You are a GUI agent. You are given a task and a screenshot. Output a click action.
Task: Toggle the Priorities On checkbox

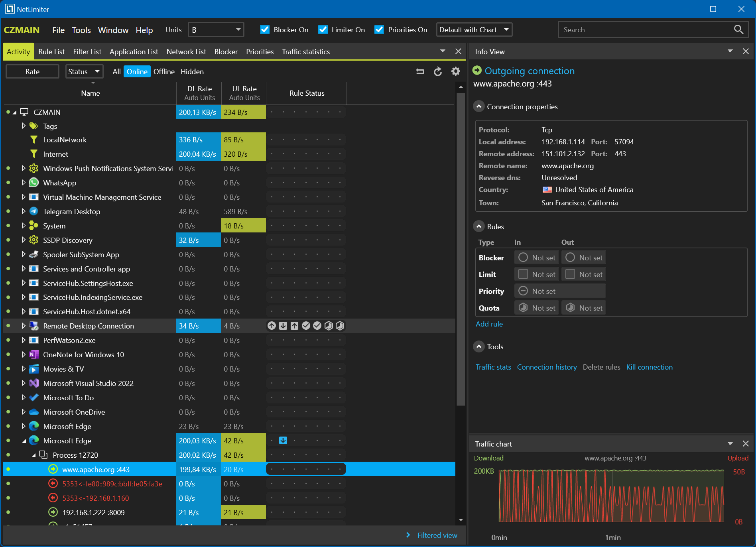tap(379, 30)
